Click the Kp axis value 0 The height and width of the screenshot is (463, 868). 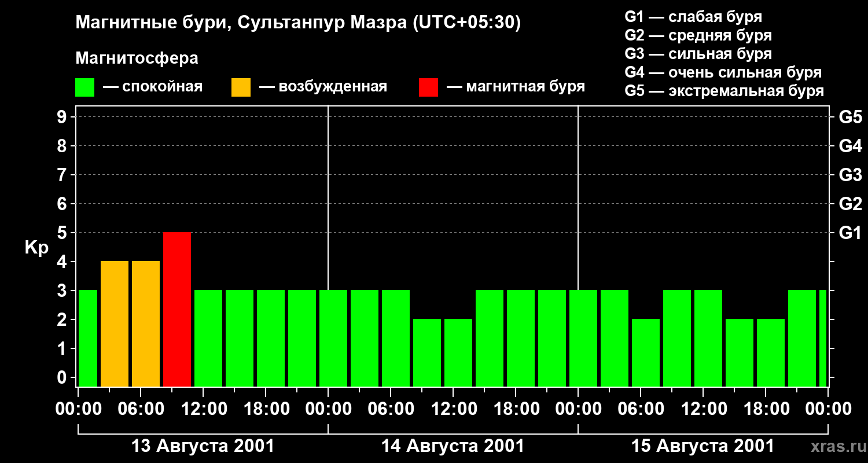pyautogui.click(x=63, y=377)
